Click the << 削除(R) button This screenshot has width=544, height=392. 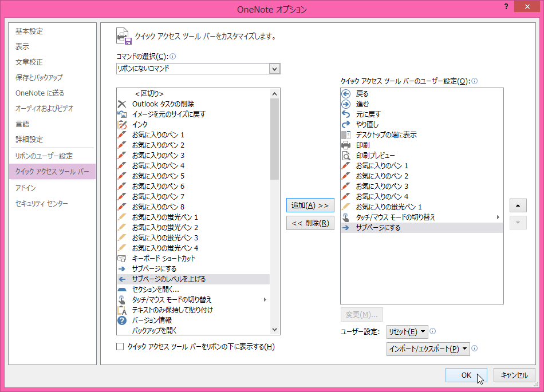tap(310, 223)
